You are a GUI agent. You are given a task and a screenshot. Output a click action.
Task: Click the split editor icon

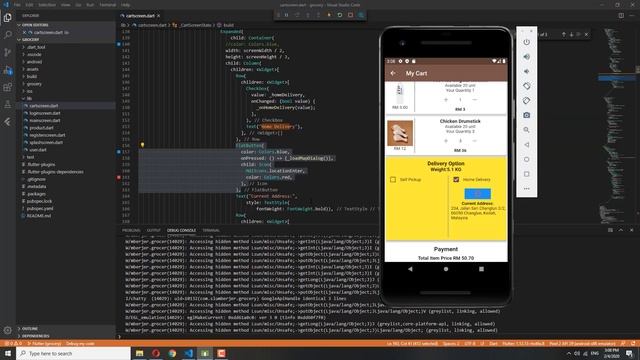[621, 16]
